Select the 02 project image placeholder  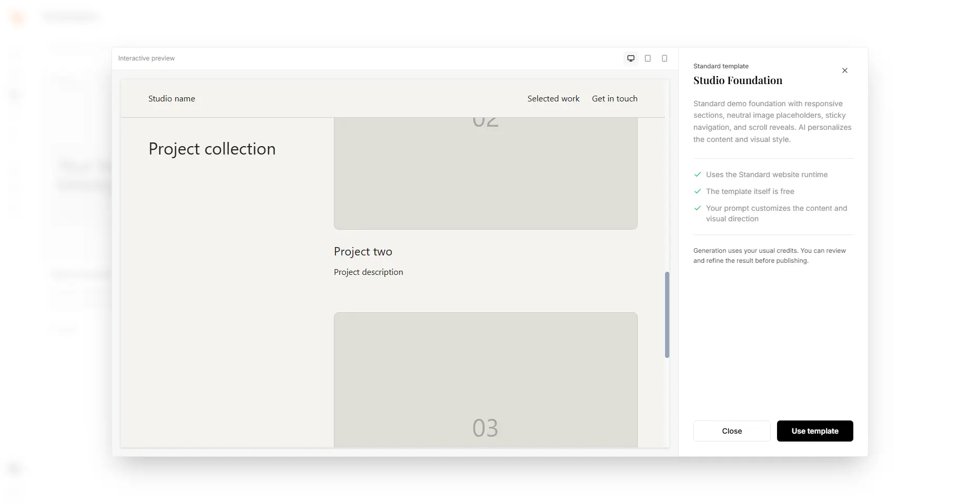click(486, 173)
